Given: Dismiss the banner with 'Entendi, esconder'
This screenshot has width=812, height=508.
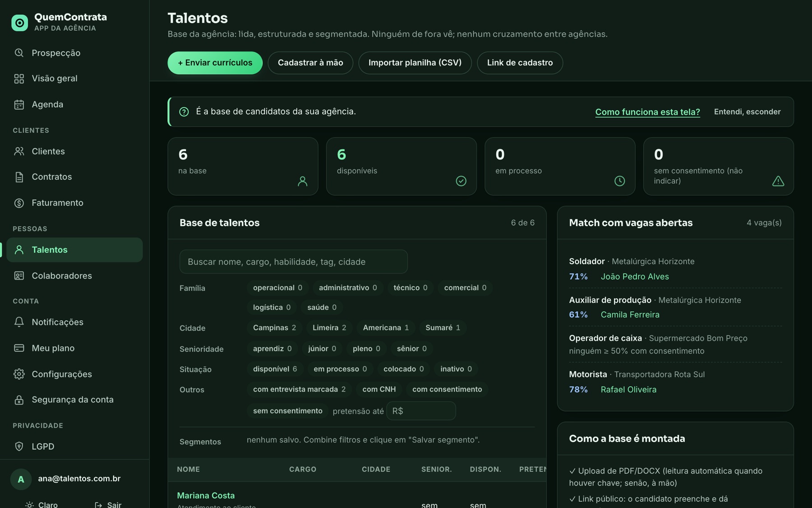Looking at the screenshot, I should (747, 112).
